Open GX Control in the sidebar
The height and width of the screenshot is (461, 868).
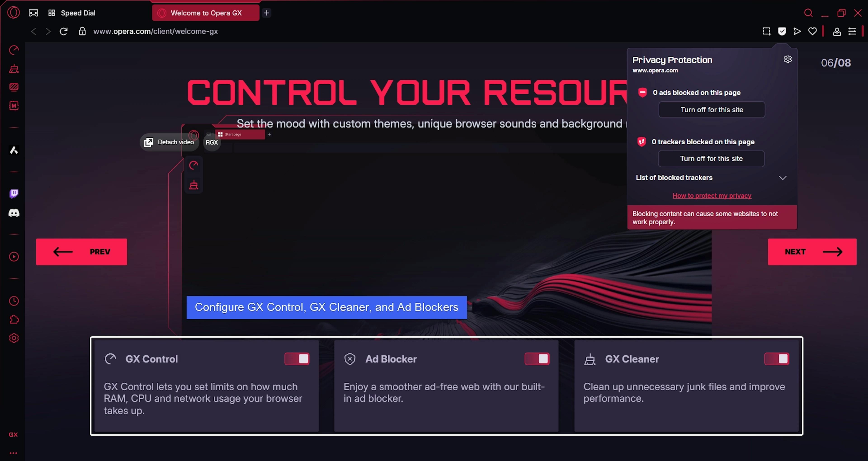point(14,50)
